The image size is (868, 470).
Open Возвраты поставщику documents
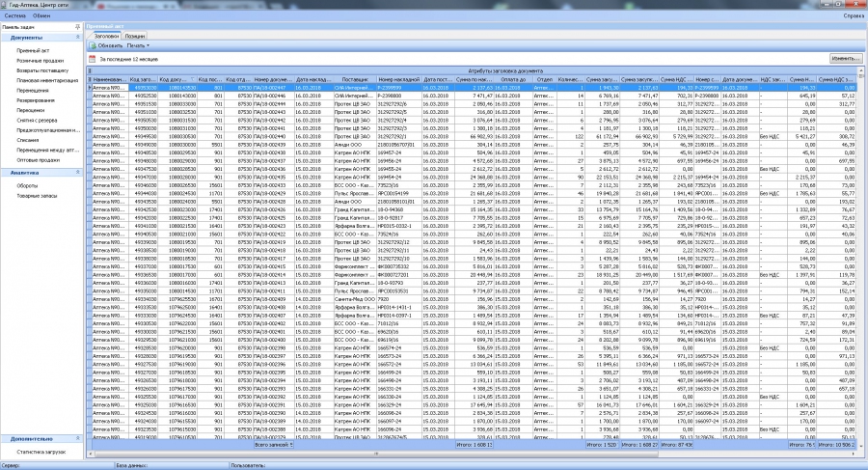pos(42,70)
